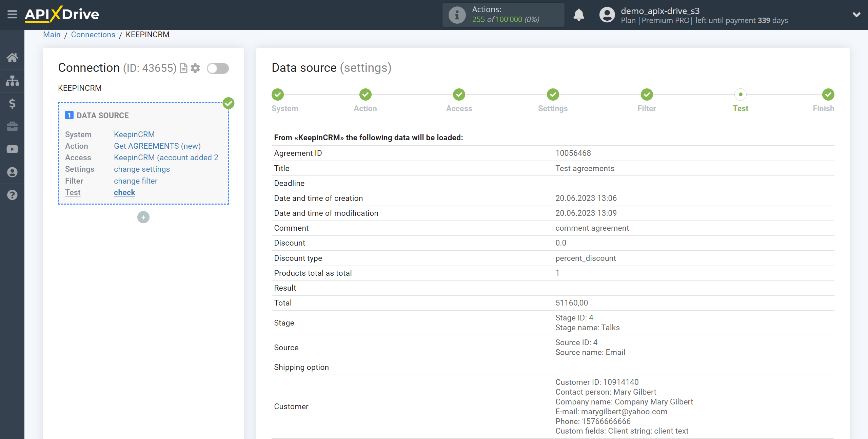Open Get AGREEMENTS (new) action link
The width and height of the screenshot is (868, 439).
157,146
